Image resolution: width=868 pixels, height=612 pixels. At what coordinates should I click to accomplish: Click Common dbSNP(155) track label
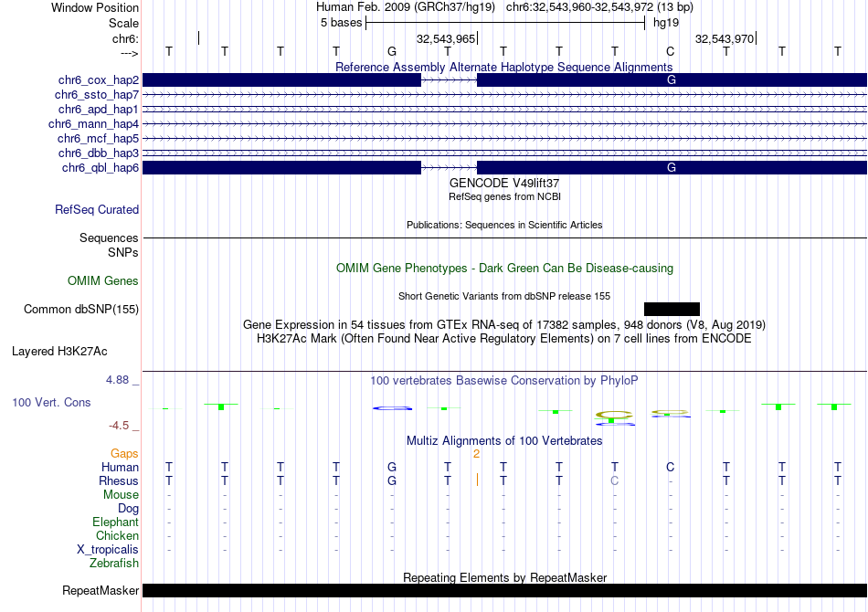(81, 310)
